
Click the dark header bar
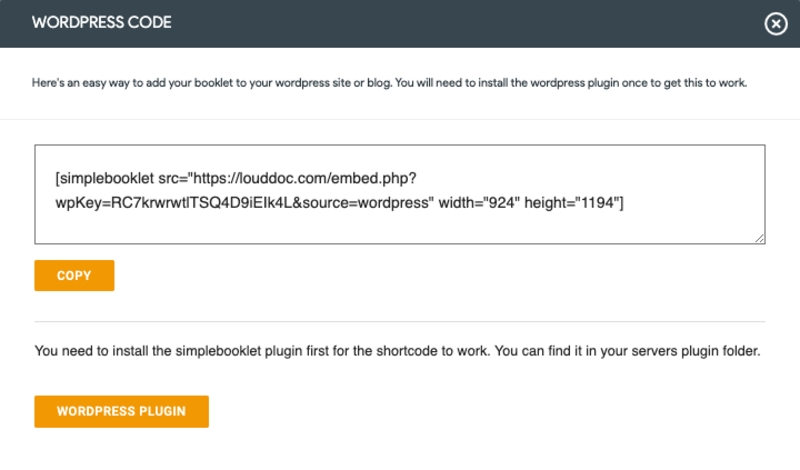point(400,24)
